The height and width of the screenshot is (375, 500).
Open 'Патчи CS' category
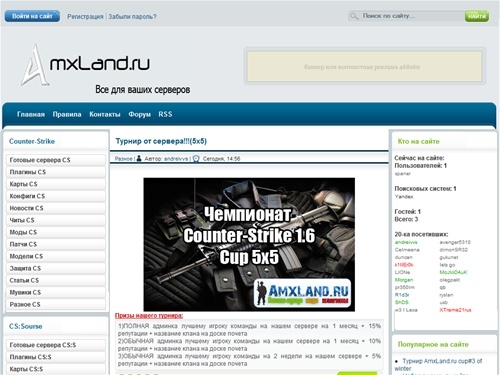pos(56,244)
